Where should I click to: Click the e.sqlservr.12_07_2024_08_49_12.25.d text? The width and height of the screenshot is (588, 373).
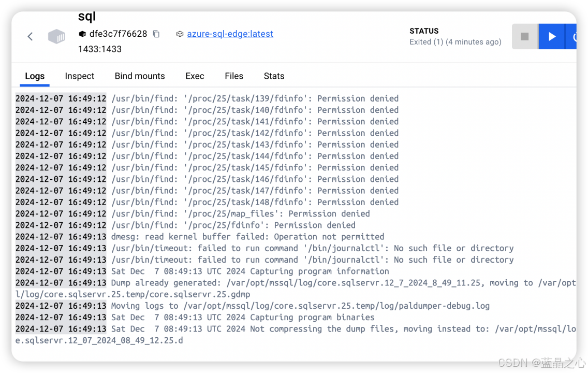click(99, 341)
